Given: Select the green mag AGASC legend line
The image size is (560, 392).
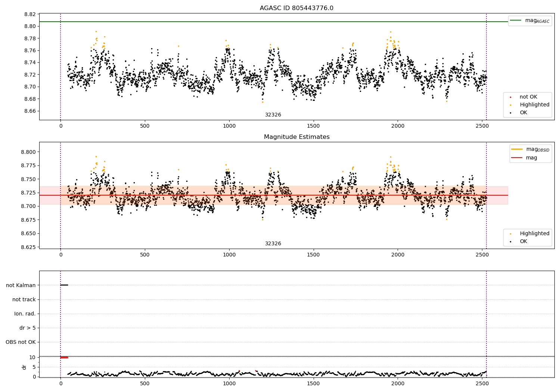Looking at the screenshot, I should [515, 21].
